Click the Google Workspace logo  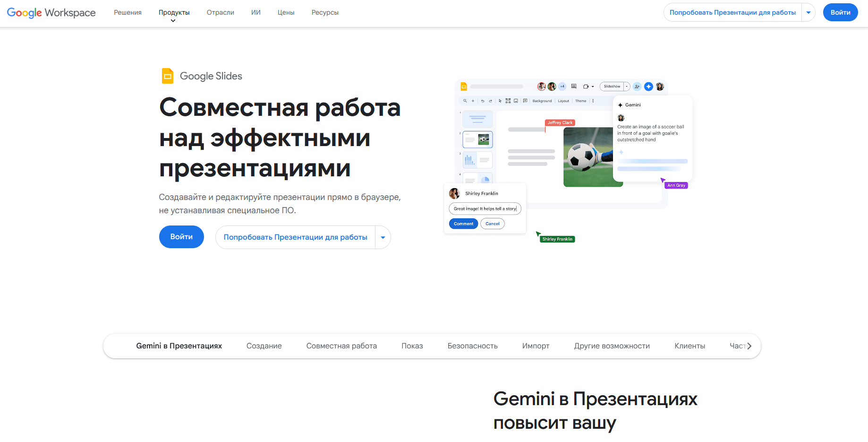click(x=51, y=13)
